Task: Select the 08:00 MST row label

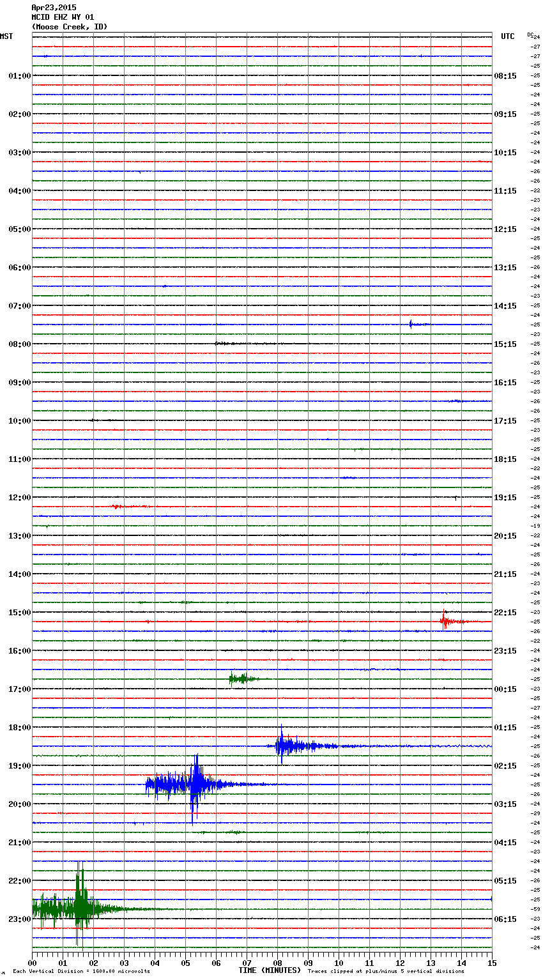Action: point(20,344)
